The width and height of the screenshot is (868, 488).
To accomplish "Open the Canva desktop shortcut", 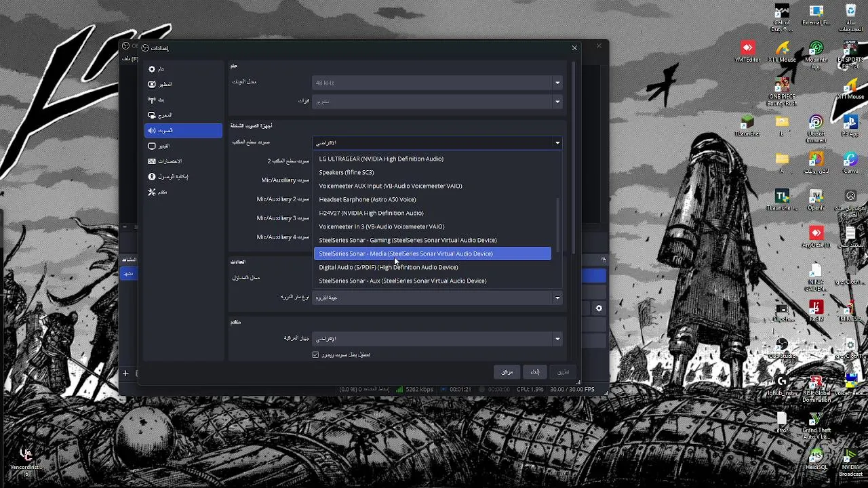I will 850,163.
